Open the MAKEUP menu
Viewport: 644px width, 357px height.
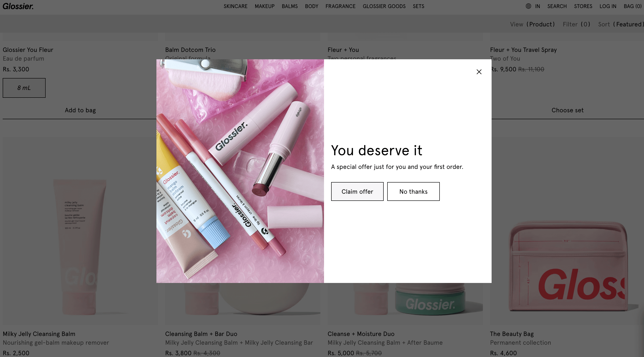point(265,6)
